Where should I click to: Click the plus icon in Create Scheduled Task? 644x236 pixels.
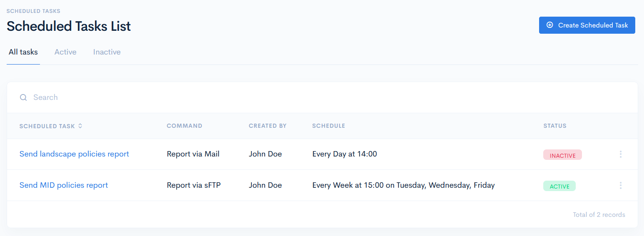(x=550, y=25)
